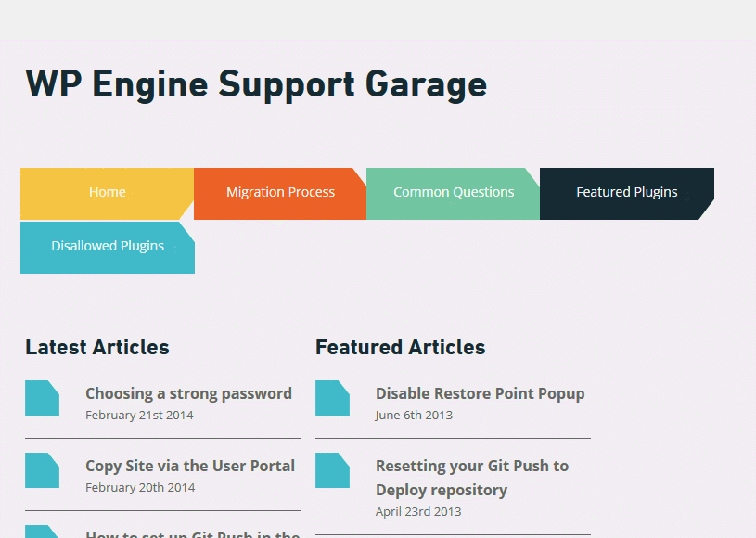
Task: Open the Copy Site via the User Portal article
Action: [x=190, y=467]
